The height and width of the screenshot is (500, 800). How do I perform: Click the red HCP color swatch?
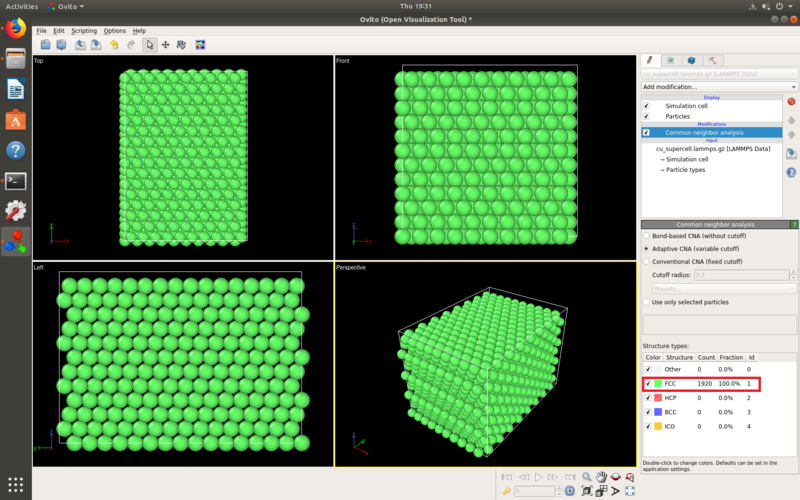tap(658, 397)
